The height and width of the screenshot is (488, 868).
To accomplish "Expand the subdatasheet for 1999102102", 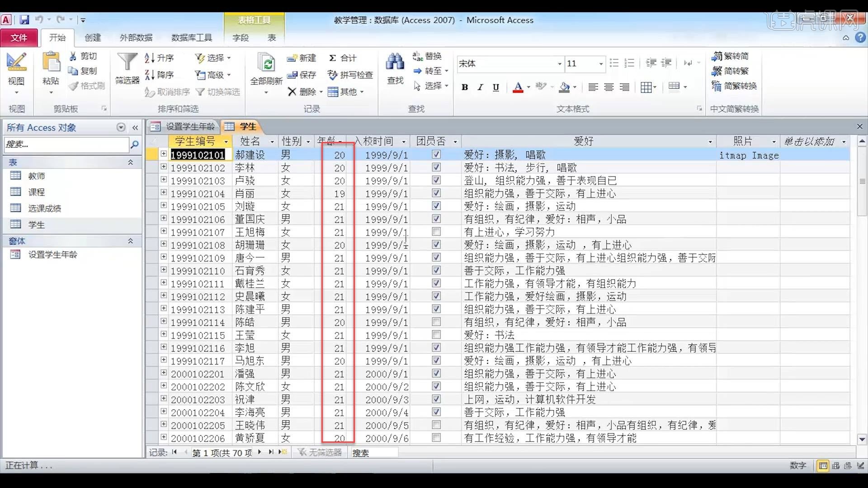I will point(164,167).
